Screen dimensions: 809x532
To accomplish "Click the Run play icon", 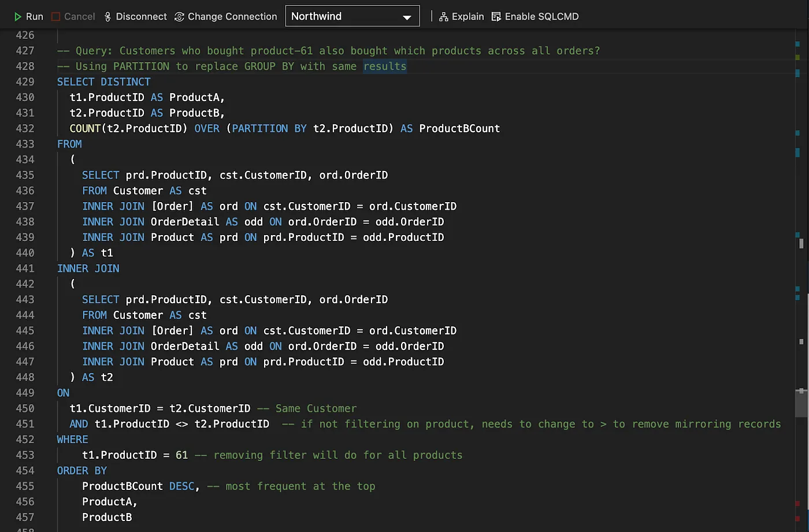I will pos(18,17).
